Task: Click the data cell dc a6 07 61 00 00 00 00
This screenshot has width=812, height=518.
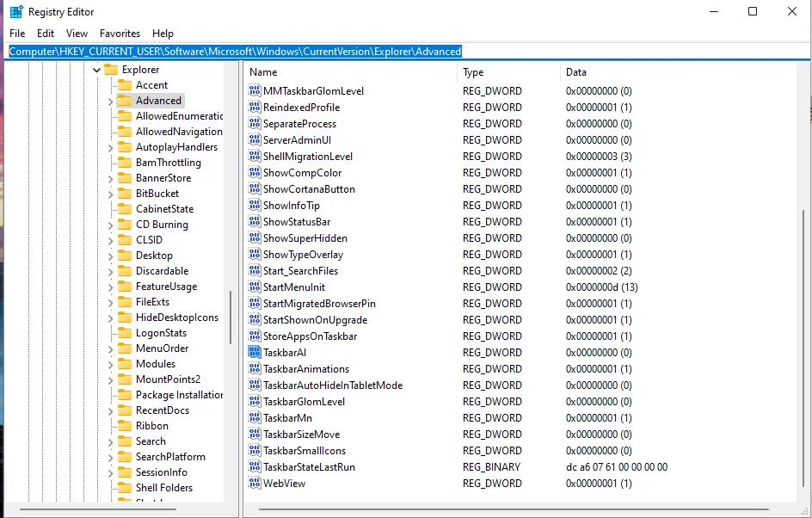Action: point(617,466)
